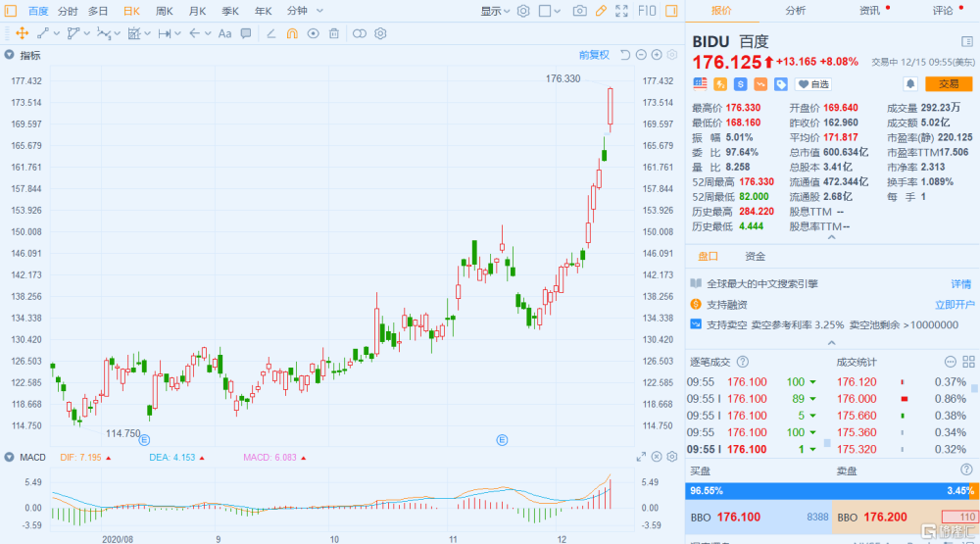Zoom in chart with plus icon
980x544 pixels.
(657, 55)
